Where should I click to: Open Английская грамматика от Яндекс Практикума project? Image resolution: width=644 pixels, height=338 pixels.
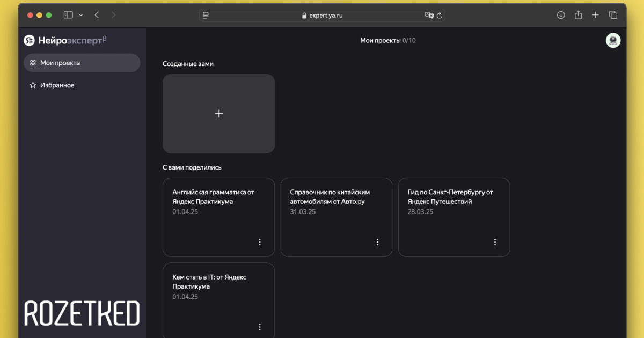(219, 217)
